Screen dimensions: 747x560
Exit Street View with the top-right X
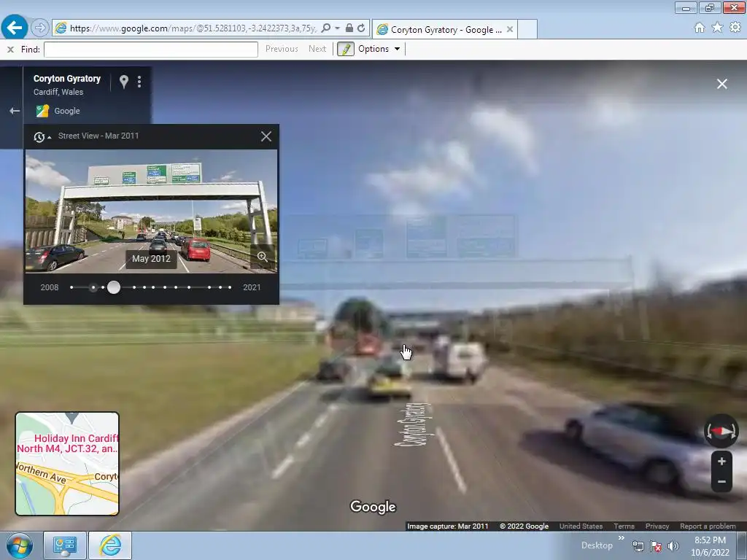coord(721,84)
